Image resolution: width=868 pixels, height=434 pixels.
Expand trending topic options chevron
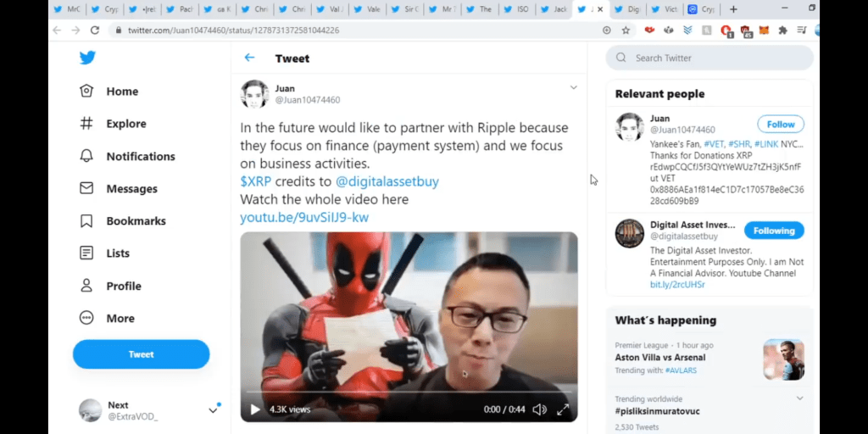tap(799, 398)
